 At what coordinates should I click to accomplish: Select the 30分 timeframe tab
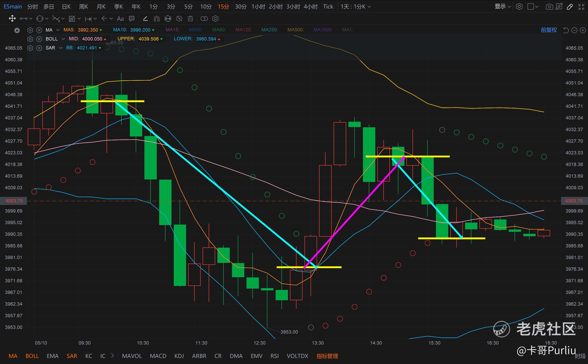[241, 6]
